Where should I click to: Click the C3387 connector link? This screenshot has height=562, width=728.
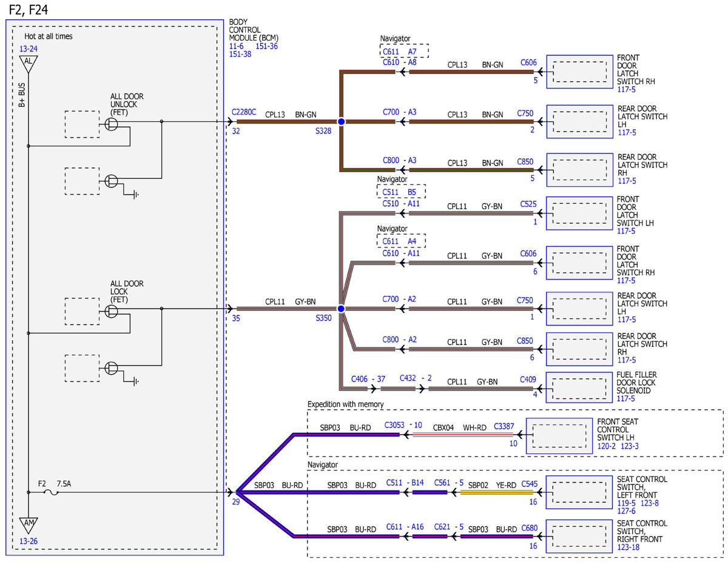[505, 426]
